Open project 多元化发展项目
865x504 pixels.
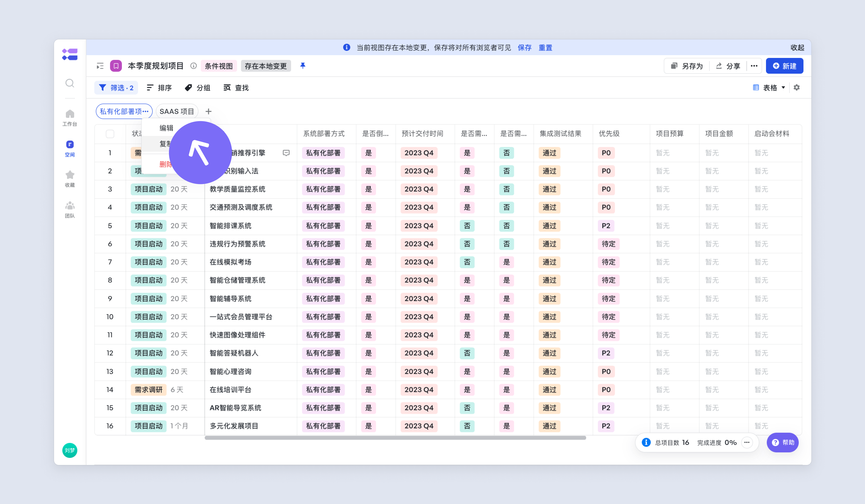coord(234,426)
